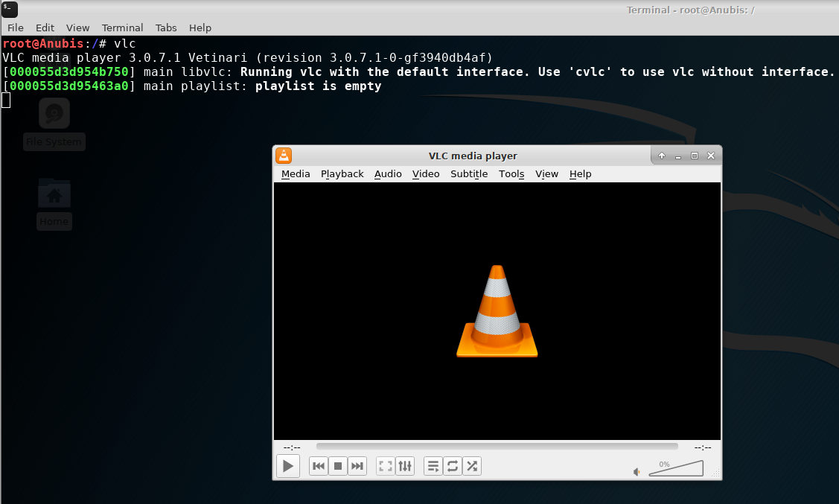Expand the Playback menu
The image size is (839, 504).
342,174
